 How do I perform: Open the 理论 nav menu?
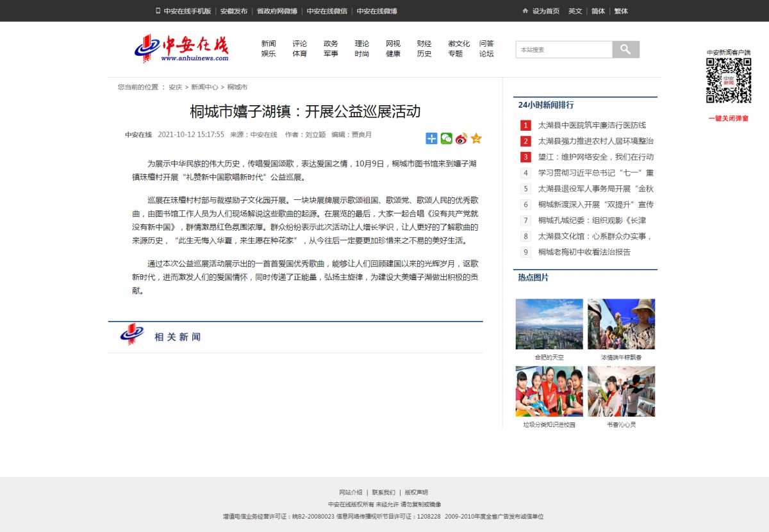coord(362,44)
